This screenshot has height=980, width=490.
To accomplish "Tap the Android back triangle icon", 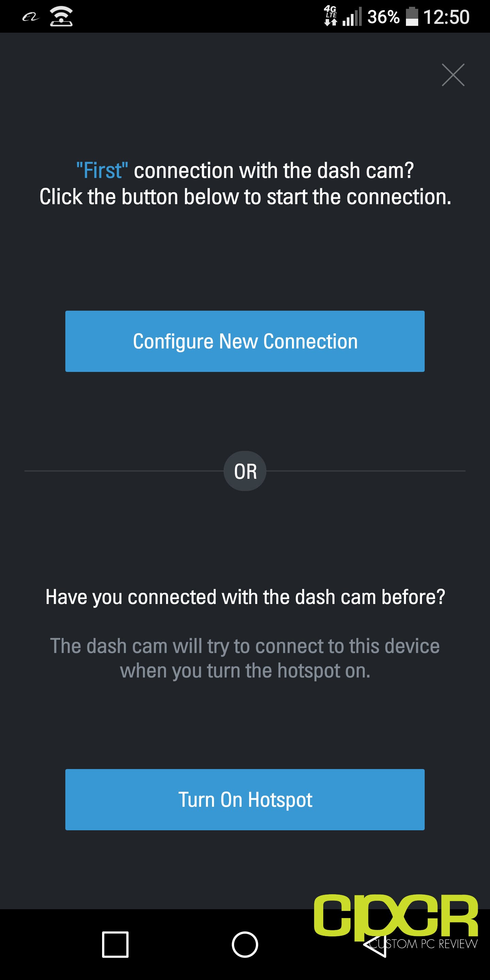I will [x=375, y=944].
